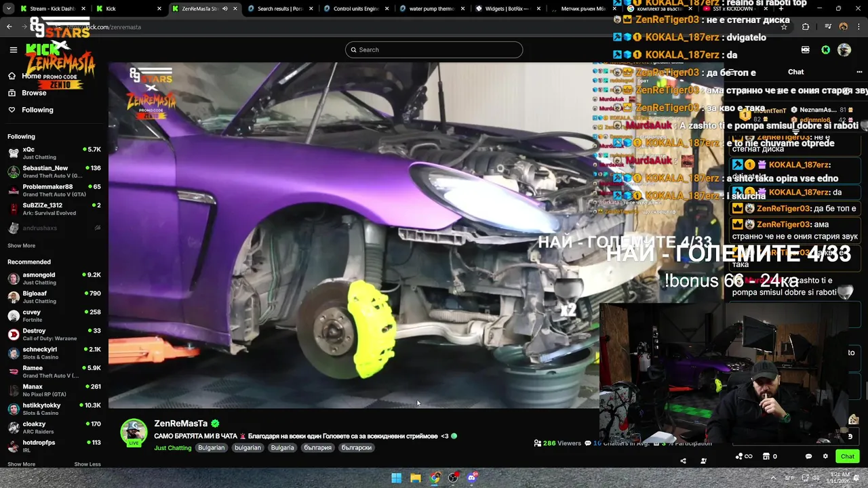Viewport: 868px width, 488px height.
Task: Open Chrome three-dot menu
Action: click(x=859, y=26)
